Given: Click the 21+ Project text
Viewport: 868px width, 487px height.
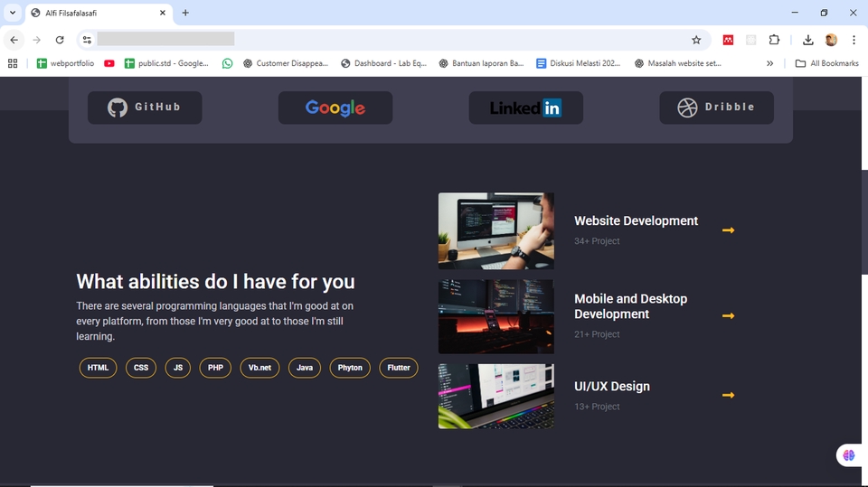Looking at the screenshot, I should tap(597, 334).
